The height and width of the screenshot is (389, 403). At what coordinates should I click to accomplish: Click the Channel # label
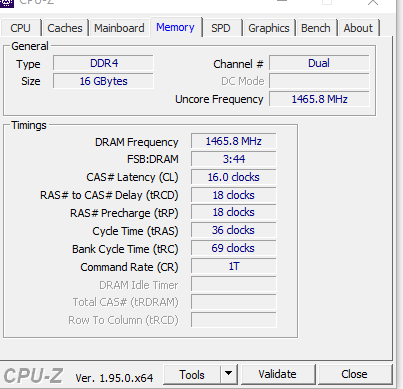[x=238, y=64]
